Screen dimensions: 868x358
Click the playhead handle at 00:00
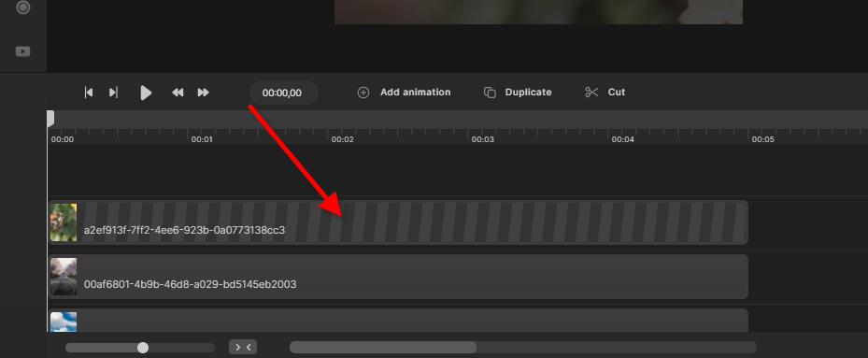coord(50,119)
